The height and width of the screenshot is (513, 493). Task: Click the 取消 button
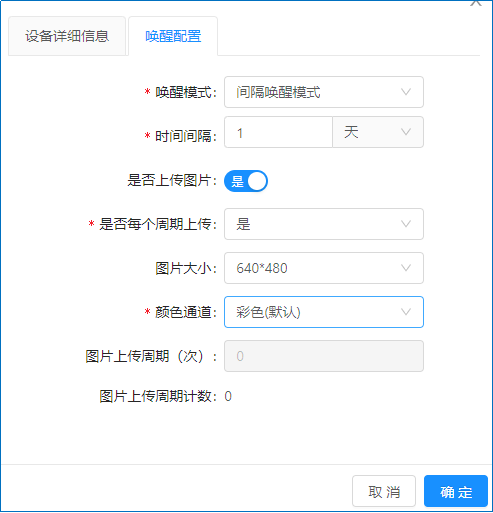[x=384, y=491]
